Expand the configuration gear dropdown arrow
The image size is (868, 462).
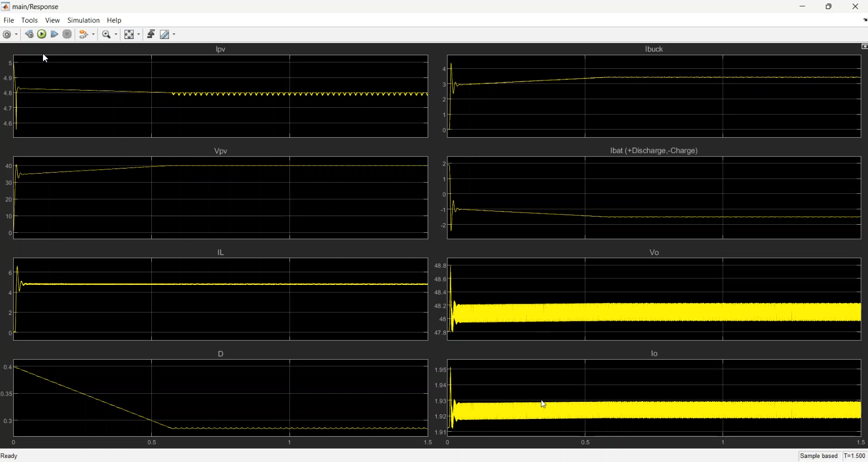(16, 34)
